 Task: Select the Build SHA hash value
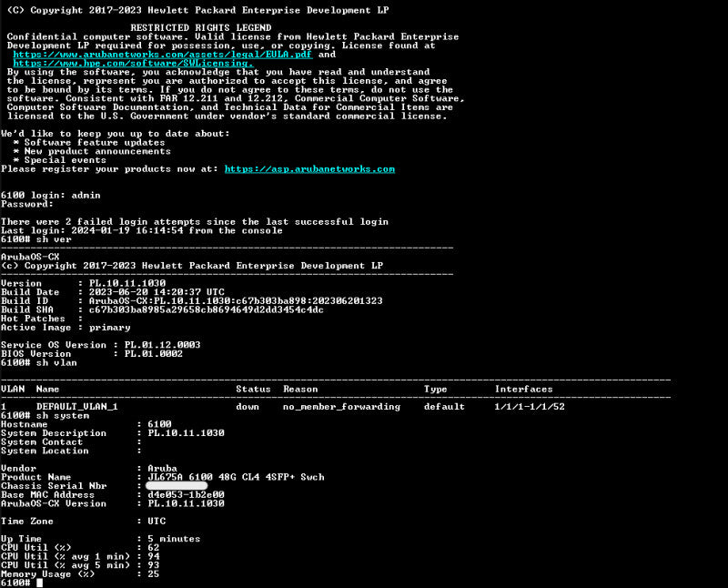point(207,309)
